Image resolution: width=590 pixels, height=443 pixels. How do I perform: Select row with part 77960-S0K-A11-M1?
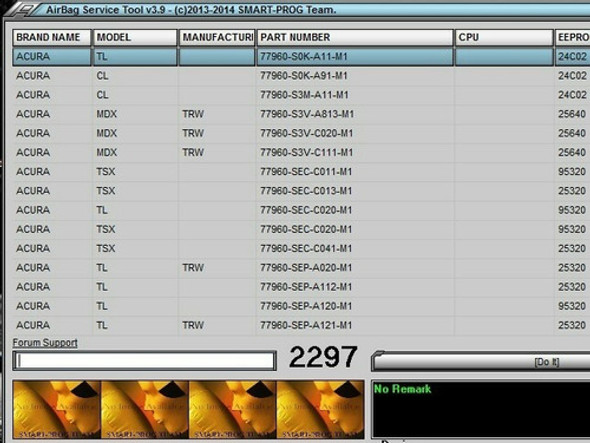point(301,57)
